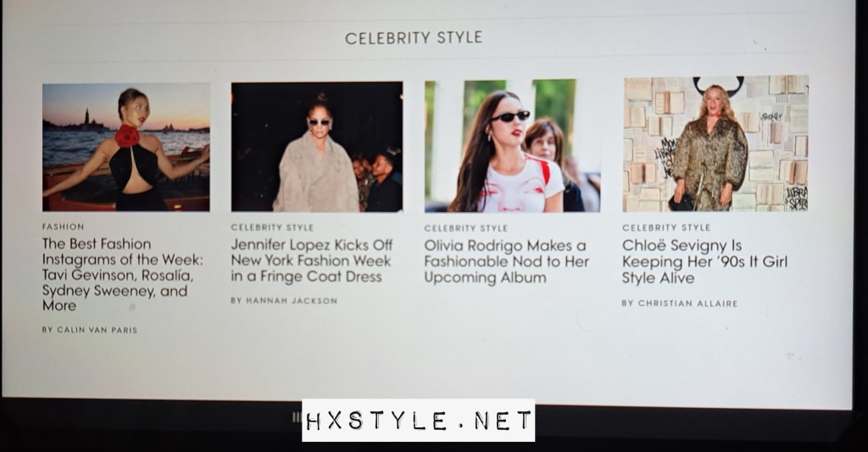
Task: Open Chloë Sevigny '90s It Girl Style article
Action: (x=704, y=261)
